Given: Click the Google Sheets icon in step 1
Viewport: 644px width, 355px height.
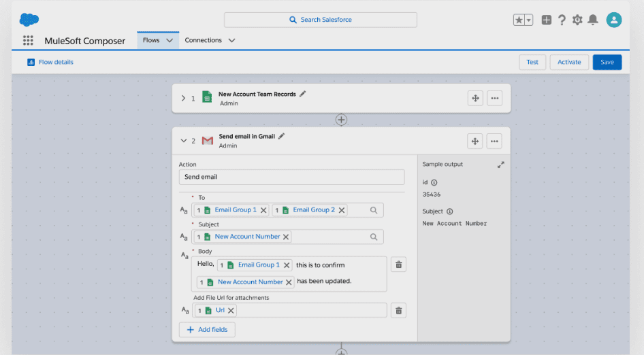Looking at the screenshot, I should [207, 97].
